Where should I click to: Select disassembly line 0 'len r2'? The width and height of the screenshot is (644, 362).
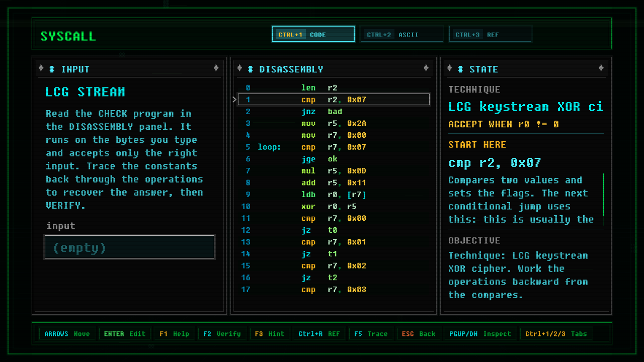click(x=334, y=87)
